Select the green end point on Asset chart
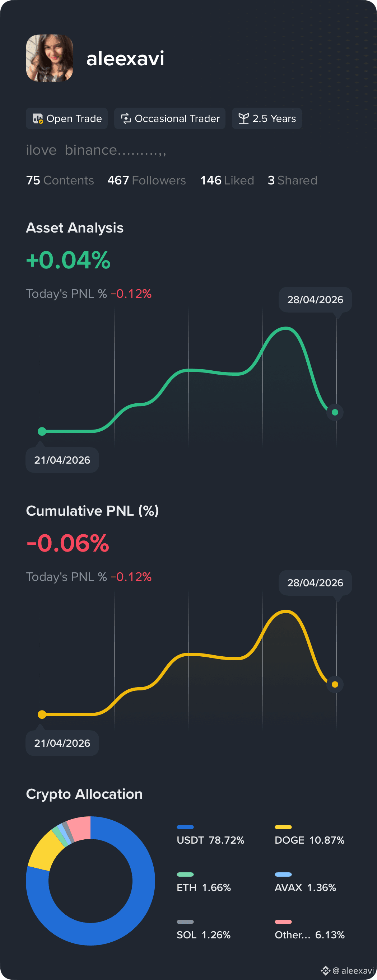The width and height of the screenshot is (377, 980). tap(335, 412)
